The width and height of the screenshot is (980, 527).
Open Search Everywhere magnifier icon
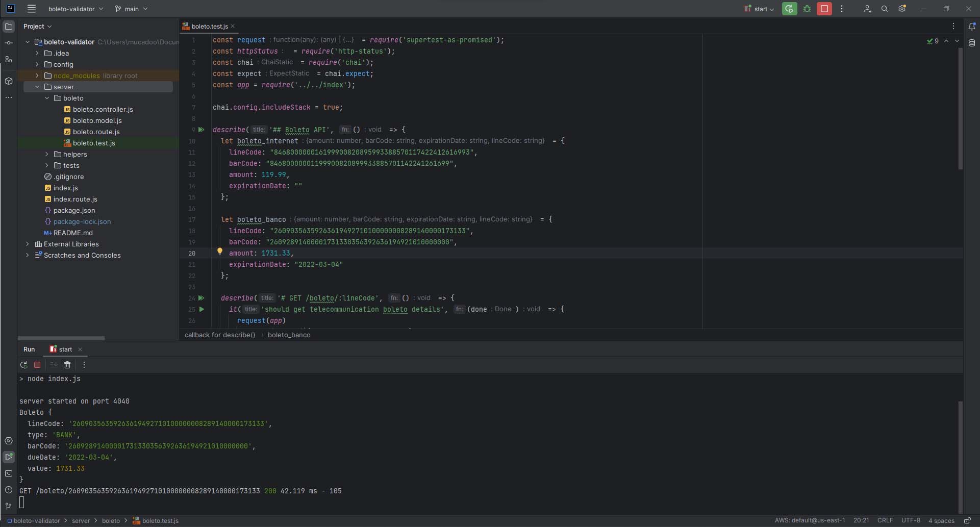pyautogui.click(x=885, y=9)
